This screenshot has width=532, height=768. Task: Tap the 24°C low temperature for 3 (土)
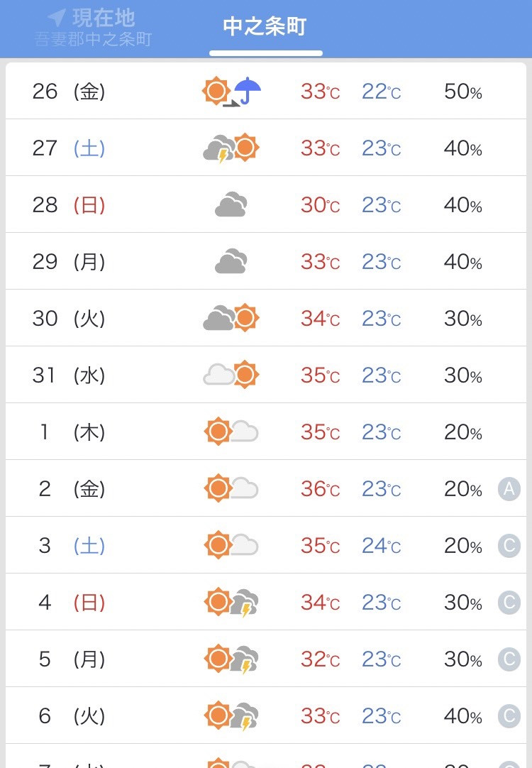tap(381, 546)
